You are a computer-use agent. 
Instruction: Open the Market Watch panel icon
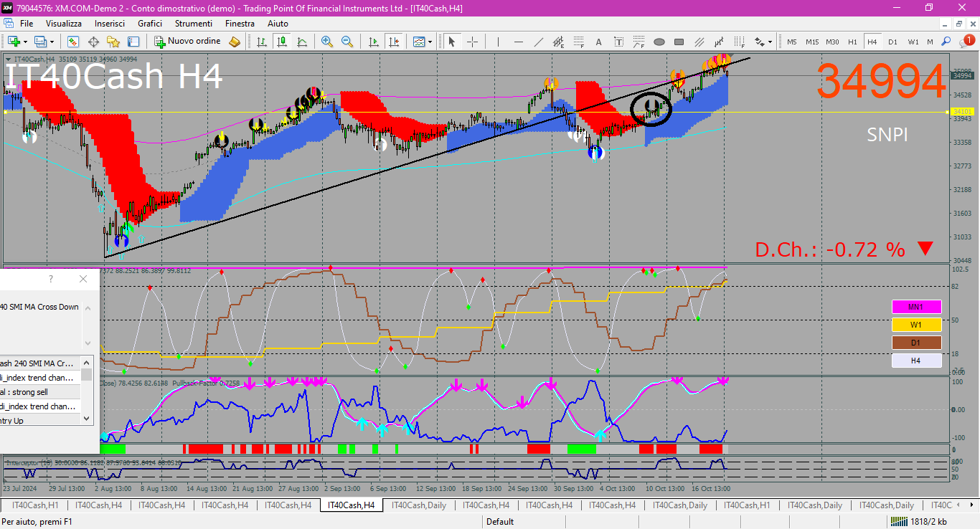click(73, 42)
